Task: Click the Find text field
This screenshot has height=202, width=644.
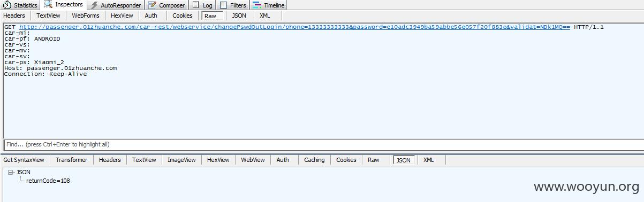Action: pos(323,144)
